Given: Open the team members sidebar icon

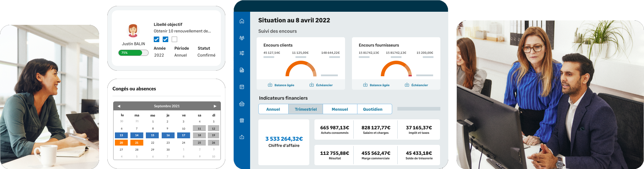Looking at the screenshot, I should pyautogui.click(x=242, y=38).
